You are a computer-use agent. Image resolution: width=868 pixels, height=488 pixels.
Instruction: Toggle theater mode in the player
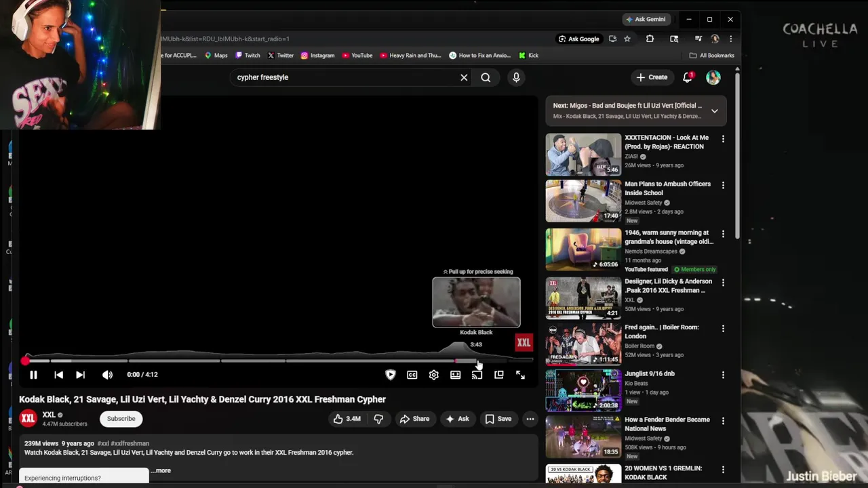point(456,375)
